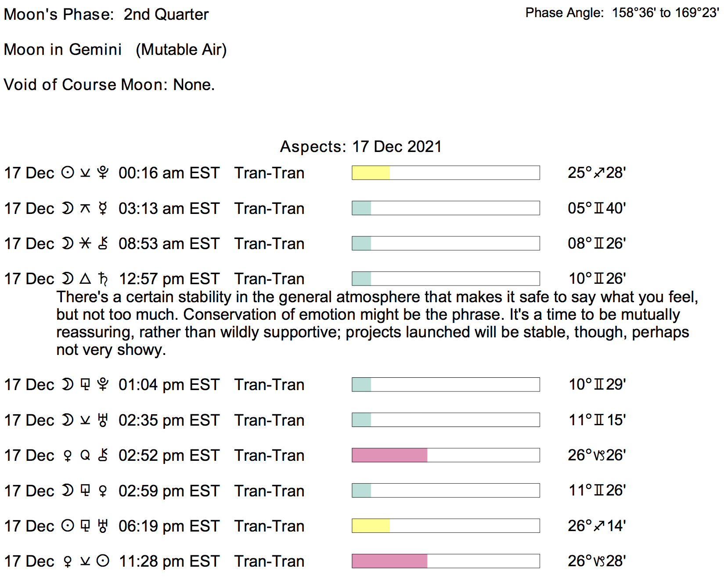Click the Chiron glyph in the 08:53 am row
728x586 pixels.
tap(103, 243)
